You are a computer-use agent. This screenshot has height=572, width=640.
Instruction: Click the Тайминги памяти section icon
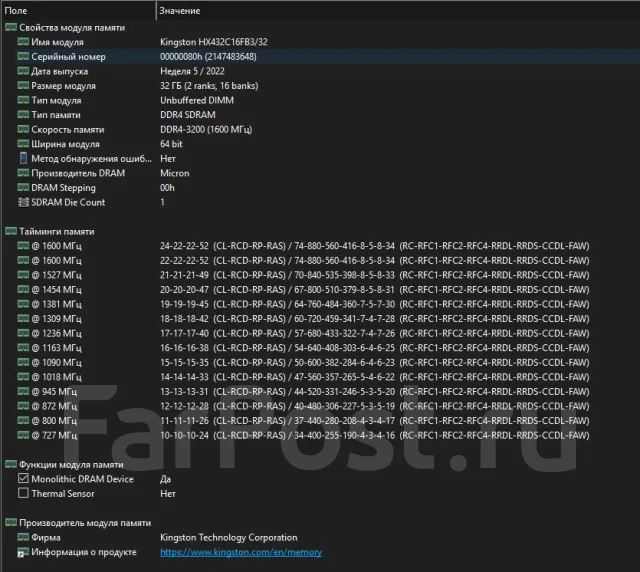(11, 231)
